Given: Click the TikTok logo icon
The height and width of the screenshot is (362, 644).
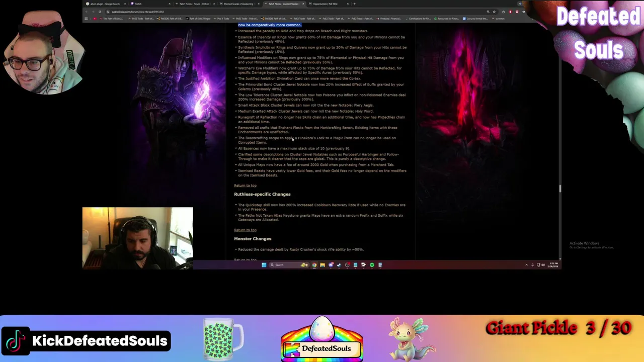Looking at the screenshot, I should [x=15, y=341].
